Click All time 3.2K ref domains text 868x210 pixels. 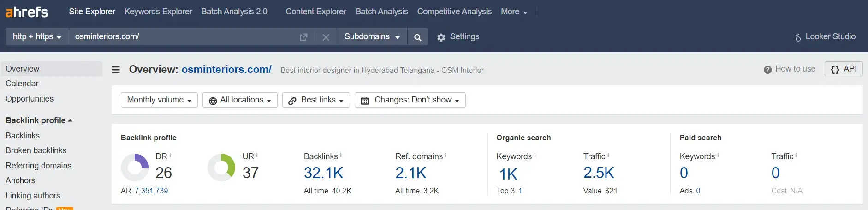click(417, 191)
